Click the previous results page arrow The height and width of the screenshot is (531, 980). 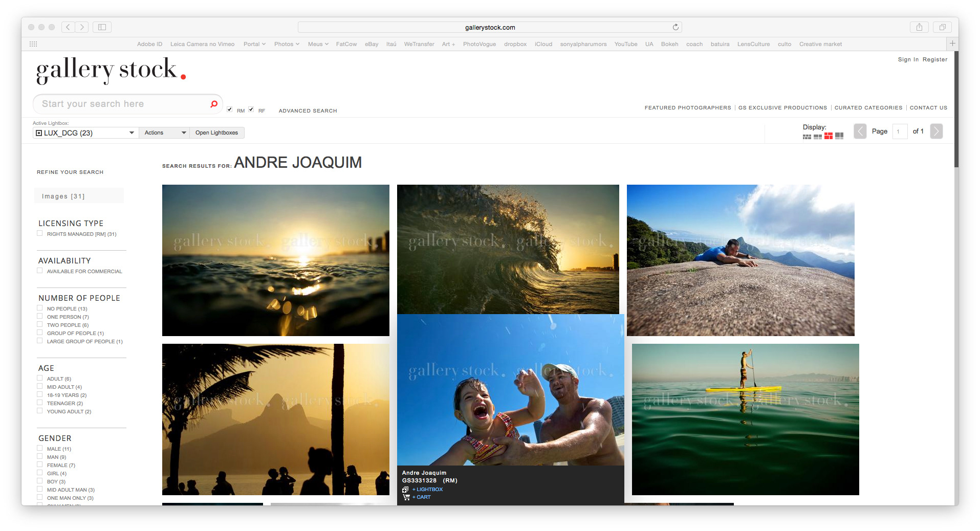pos(860,131)
